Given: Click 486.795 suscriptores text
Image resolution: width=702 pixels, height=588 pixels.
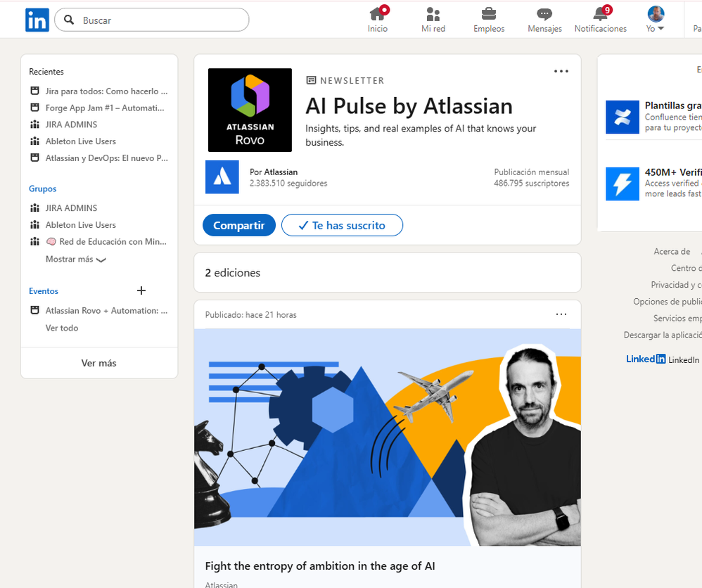Looking at the screenshot, I should pyautogui.click(x=532, y=183).
